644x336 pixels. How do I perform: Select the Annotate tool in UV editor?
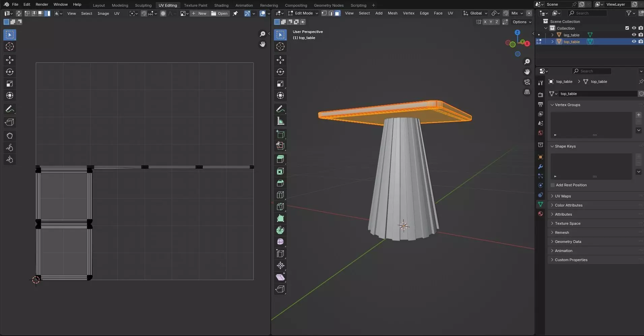pos(10,109)
